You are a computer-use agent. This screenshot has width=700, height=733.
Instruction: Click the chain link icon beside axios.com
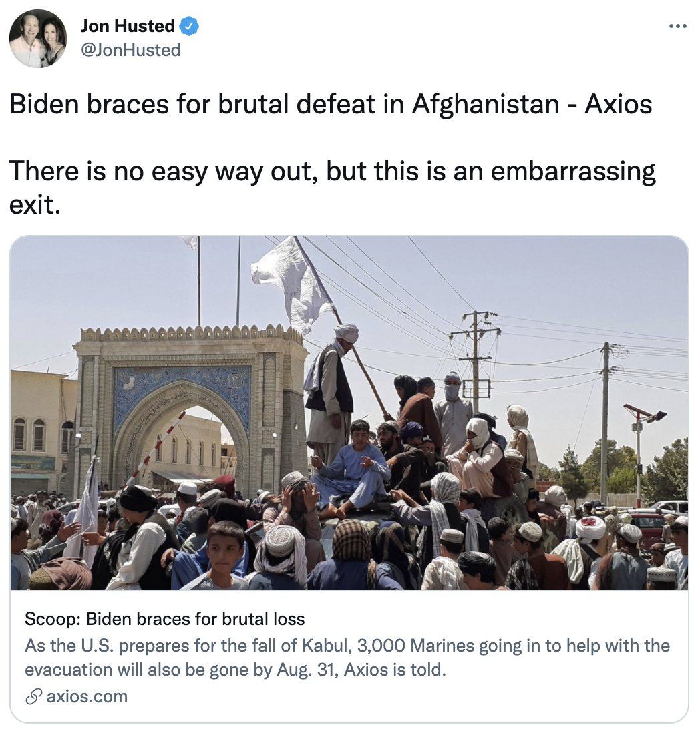pos(33,696)
